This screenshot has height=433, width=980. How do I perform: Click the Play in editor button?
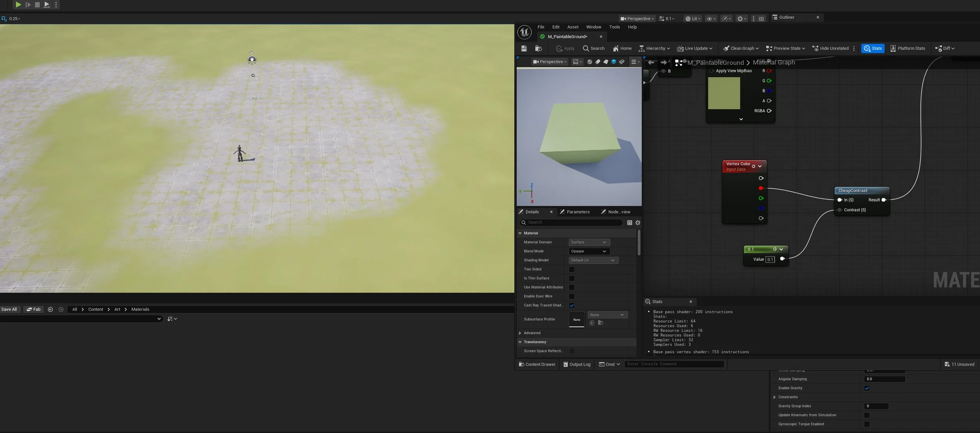18,5
